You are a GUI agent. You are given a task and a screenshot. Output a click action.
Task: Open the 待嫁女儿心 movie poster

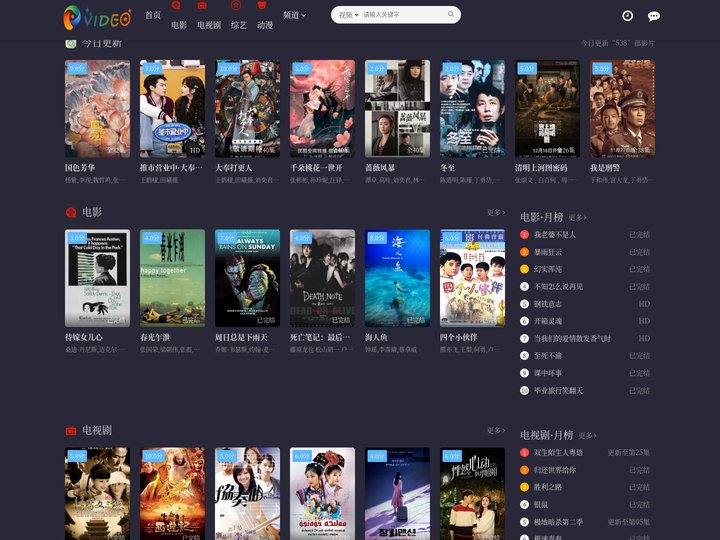[x=97, y=278]
